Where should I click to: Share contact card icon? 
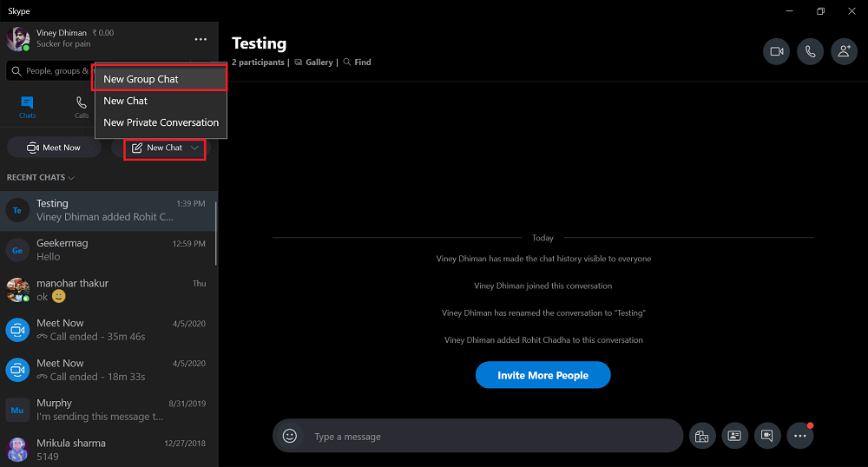(734, 436)
